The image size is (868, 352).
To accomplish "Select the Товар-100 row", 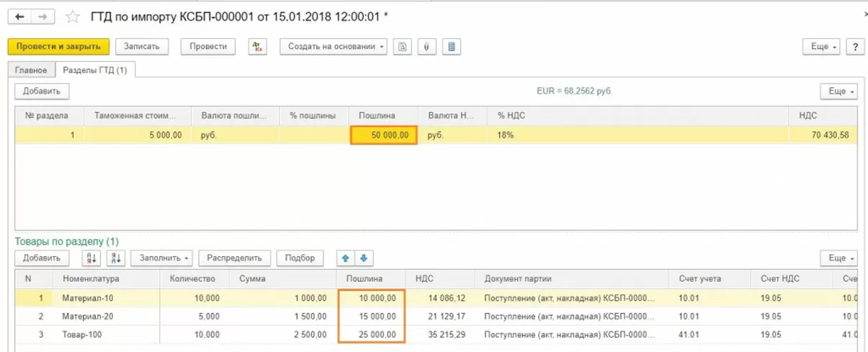I will pos(436,334).
